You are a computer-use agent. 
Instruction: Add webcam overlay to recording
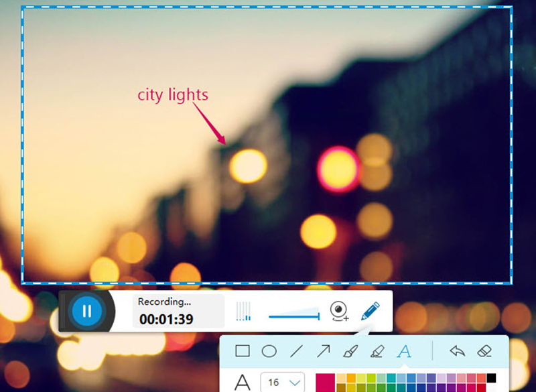[339, 311]
